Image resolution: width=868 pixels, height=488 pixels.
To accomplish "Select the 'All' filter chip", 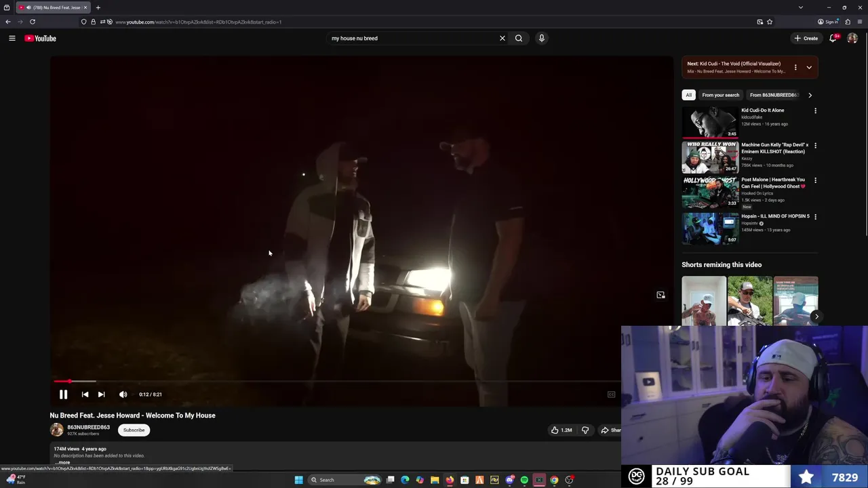I will pyautogui.click(x=688, y=95).
